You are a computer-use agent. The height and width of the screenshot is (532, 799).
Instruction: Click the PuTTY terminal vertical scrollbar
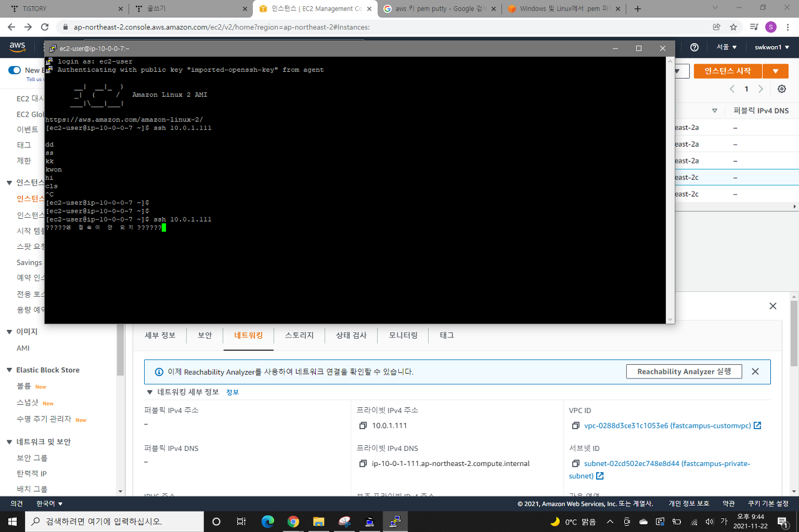pos(670,189)
